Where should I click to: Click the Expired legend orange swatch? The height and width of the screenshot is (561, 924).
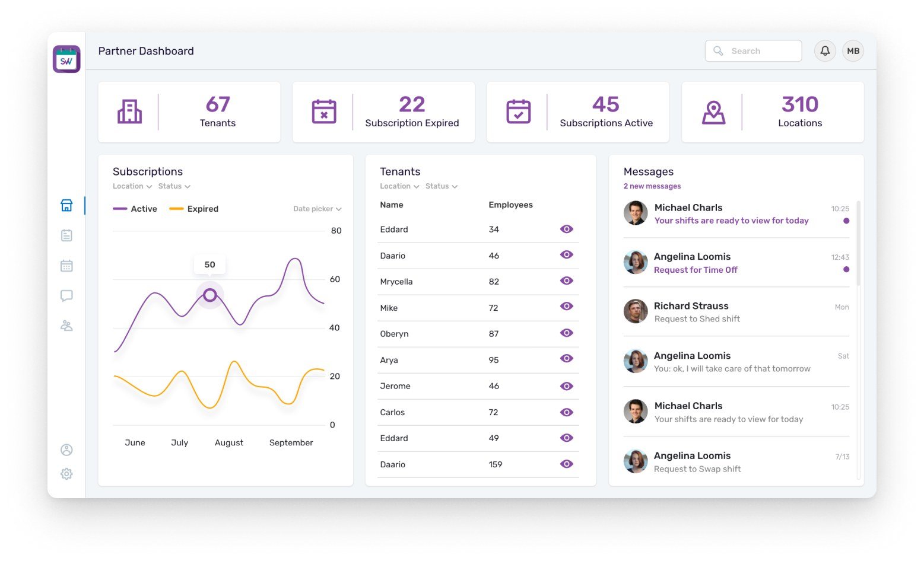(x=176, y=209)
